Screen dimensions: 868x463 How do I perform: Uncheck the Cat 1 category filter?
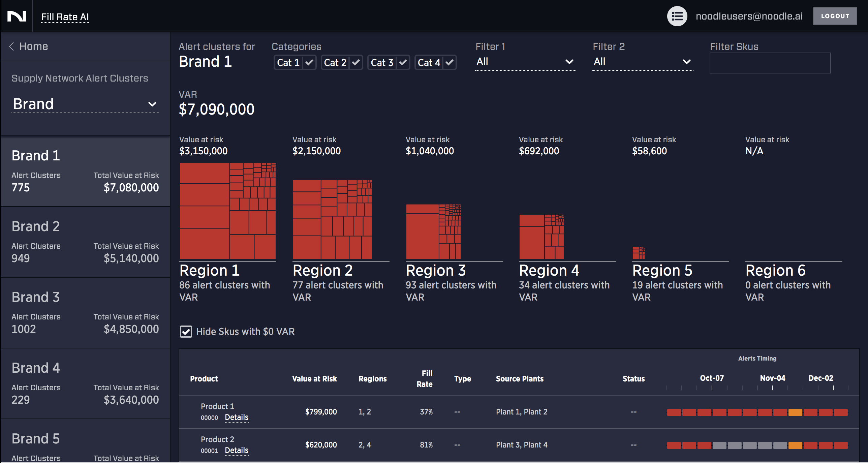[x=309, y=62]
